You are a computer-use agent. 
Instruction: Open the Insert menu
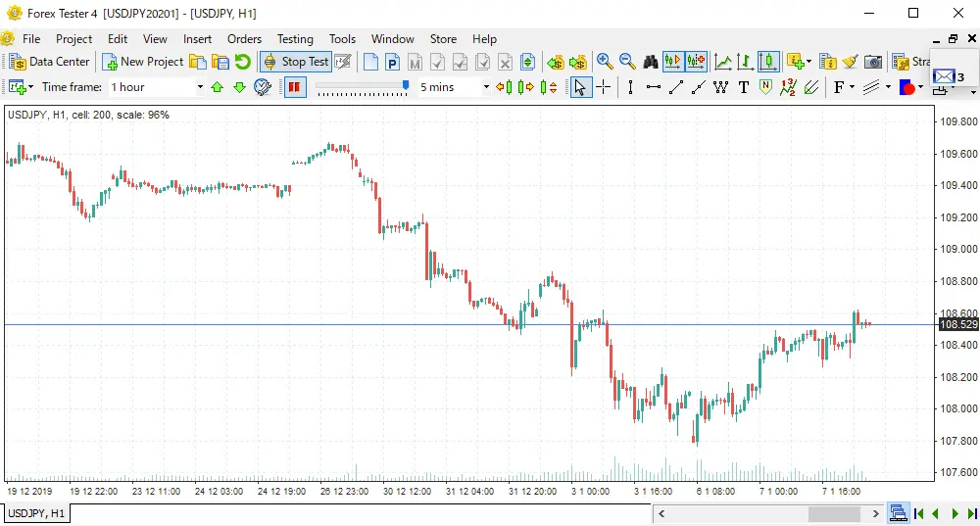[198, 39]
